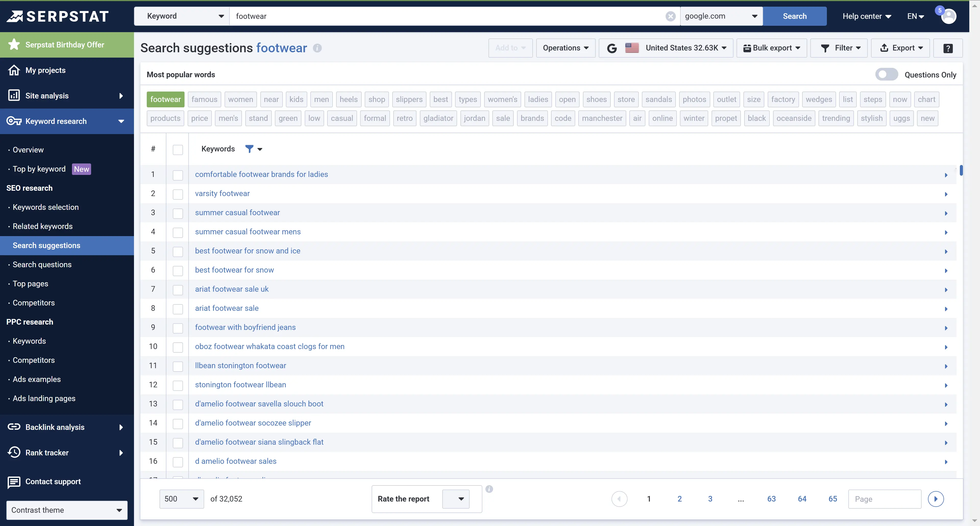Filter by the gladiator popular word tag
This screenshot has width=980, height=526.
[x=438, y=118]
